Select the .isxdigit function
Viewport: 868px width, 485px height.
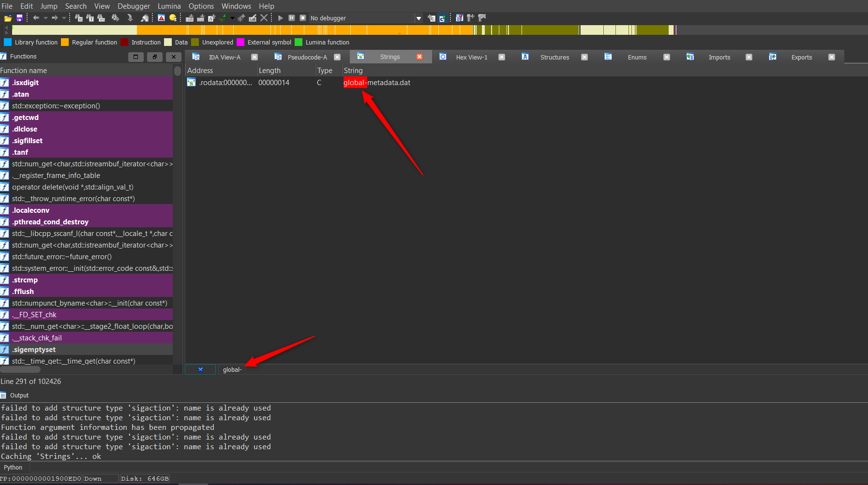86,83
